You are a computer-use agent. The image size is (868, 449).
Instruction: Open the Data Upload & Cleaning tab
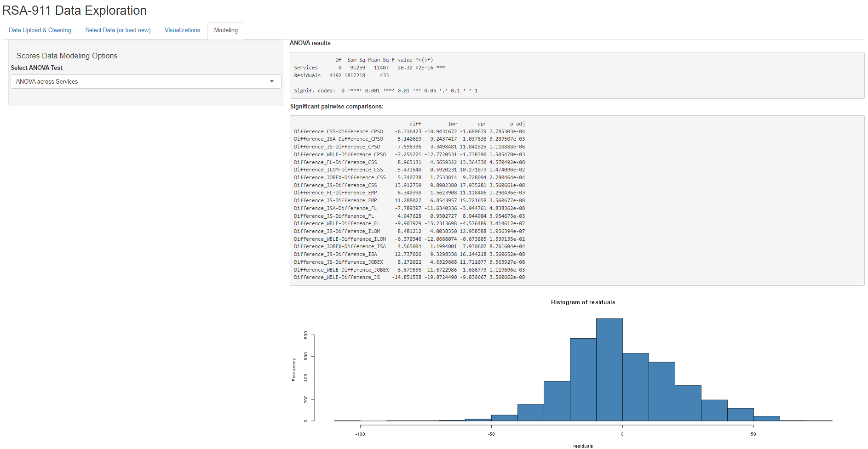point(40,30)
